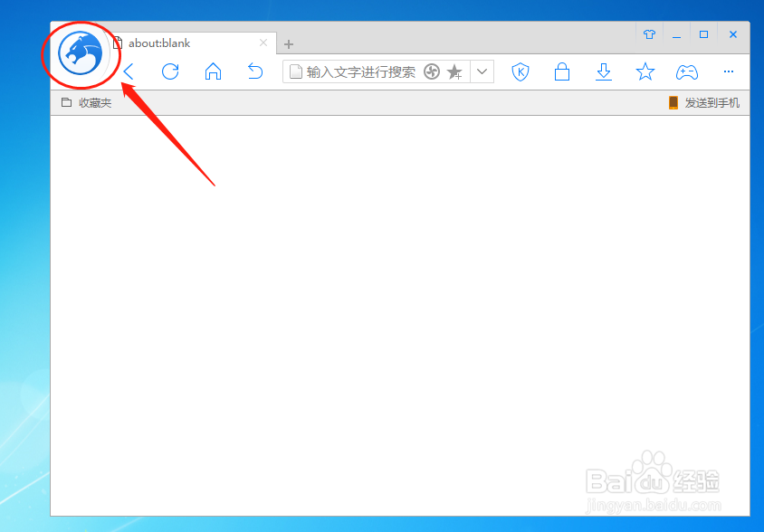Screen dimensions: 764x532
Task: Click 发送到手机 send to phone
Action: (703, 103)
